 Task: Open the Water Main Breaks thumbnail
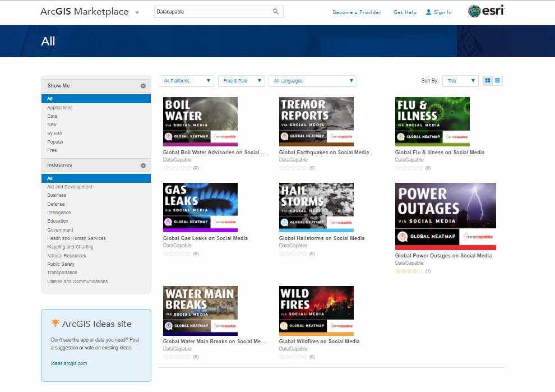point(200,311)
